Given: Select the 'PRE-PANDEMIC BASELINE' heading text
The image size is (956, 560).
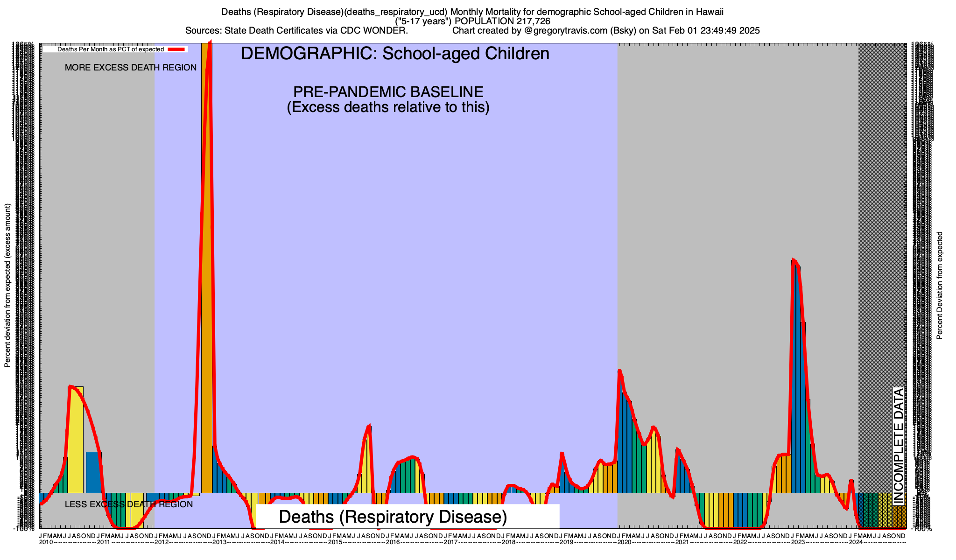Looking at the screenshot, I should coord(388,92).
